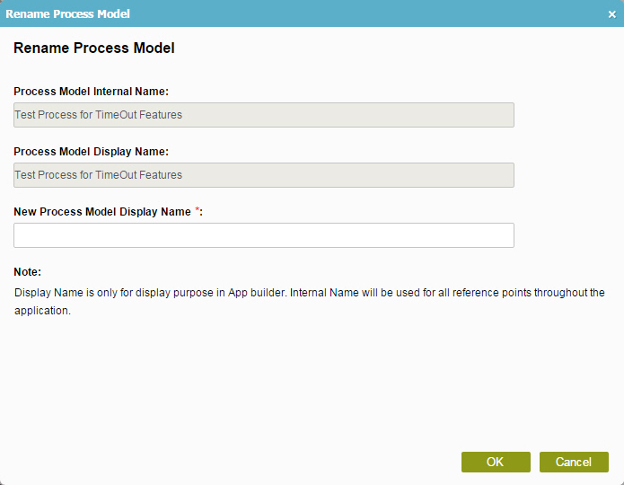Click the bold Rename Process Model heading
624x485 pixels.
point(94,48)
